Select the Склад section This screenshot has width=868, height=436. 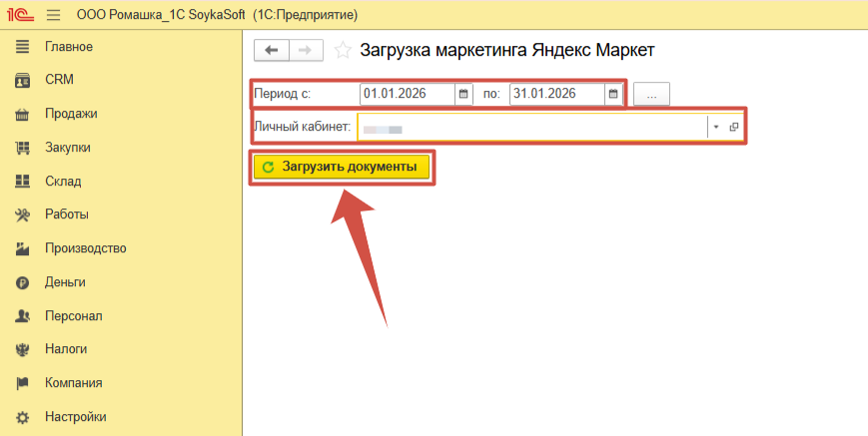63,182
